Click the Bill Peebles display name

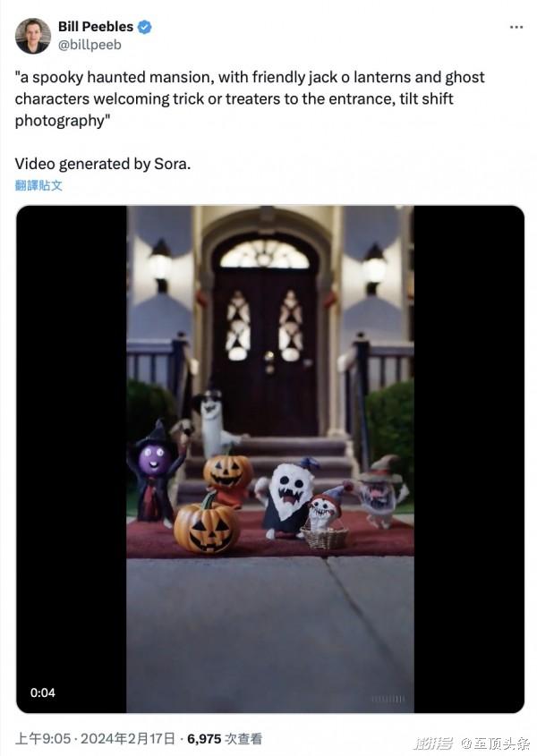tap(96, 27)
